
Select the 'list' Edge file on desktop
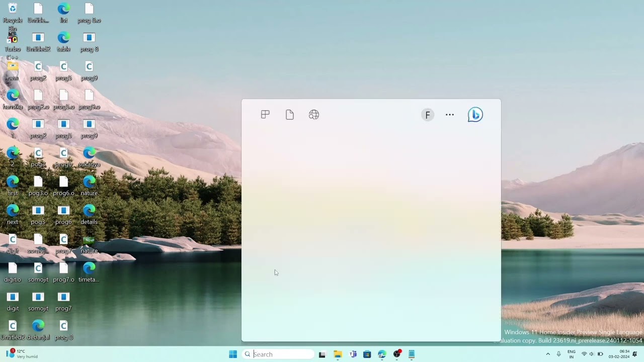tap(63, 13)
